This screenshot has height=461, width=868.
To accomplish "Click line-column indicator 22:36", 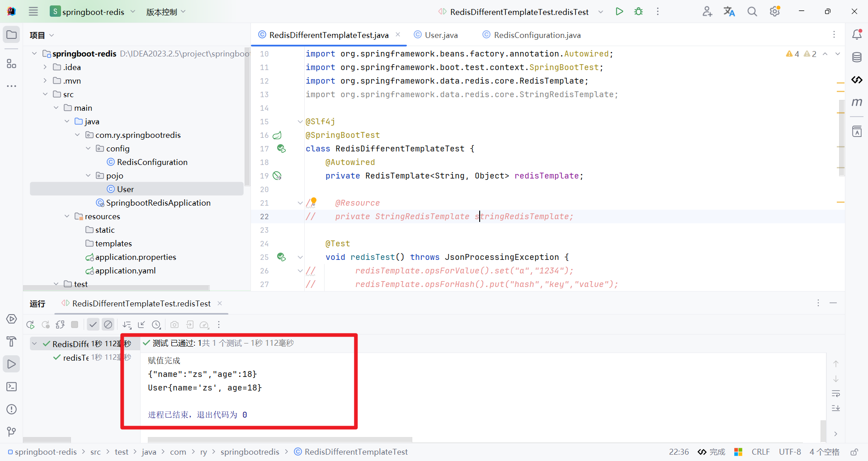I will (679, 452).
